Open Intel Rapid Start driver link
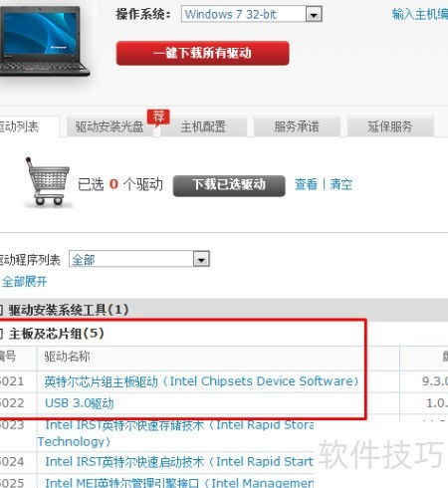This screenshot has height=488, width=448. pos(179,461)
